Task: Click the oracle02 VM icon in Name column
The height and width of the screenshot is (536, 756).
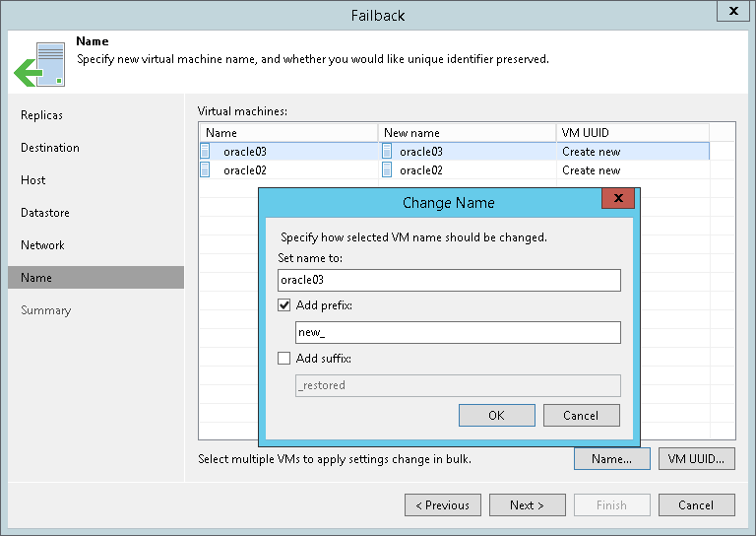Action: tap(206, 170)
